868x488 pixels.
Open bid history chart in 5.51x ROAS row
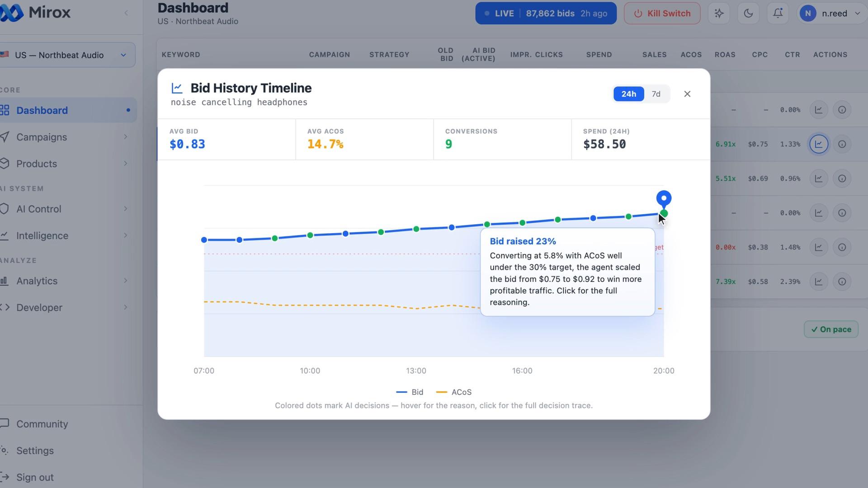819,178
